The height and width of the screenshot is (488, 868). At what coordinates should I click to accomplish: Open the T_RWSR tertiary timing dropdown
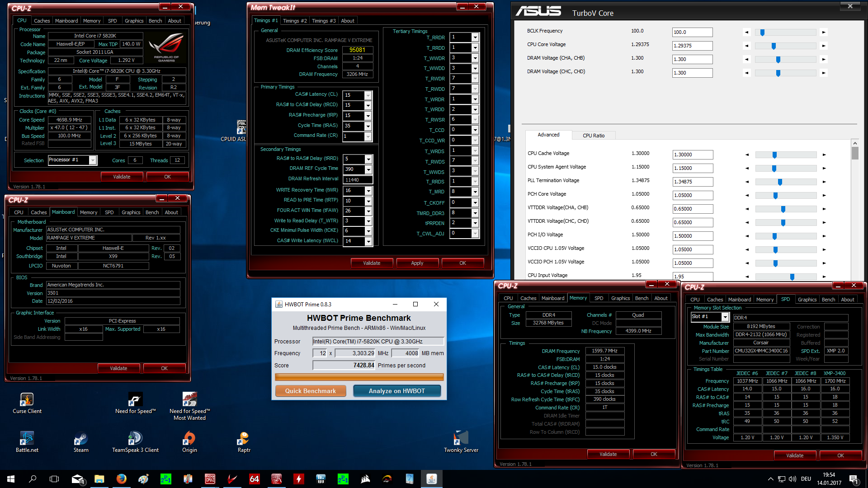coord(475,120)
